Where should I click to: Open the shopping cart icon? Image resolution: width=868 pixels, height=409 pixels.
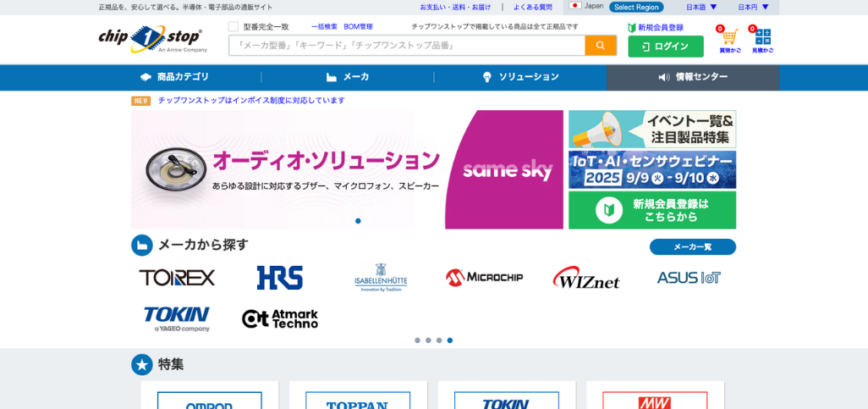click(729, 38)
